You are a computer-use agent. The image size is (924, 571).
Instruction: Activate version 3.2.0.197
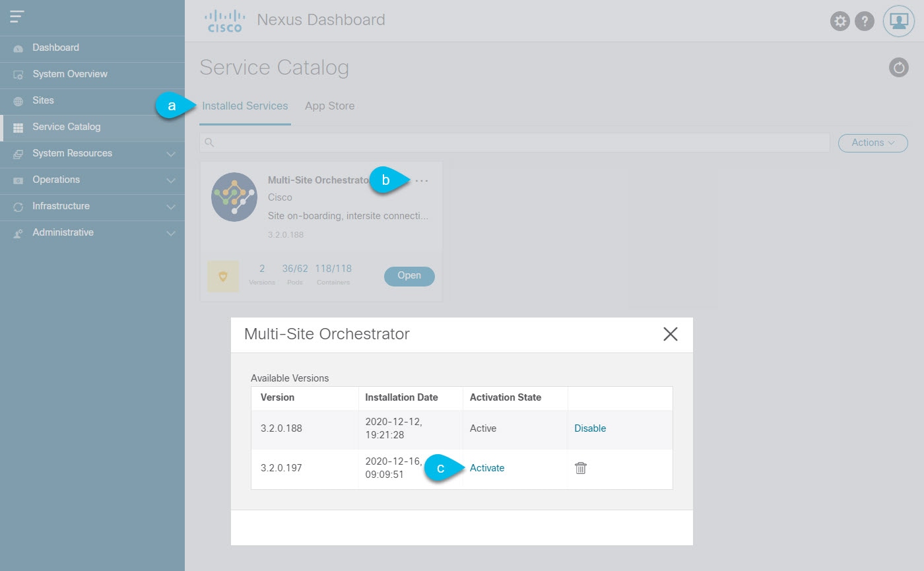coord(487,468)
